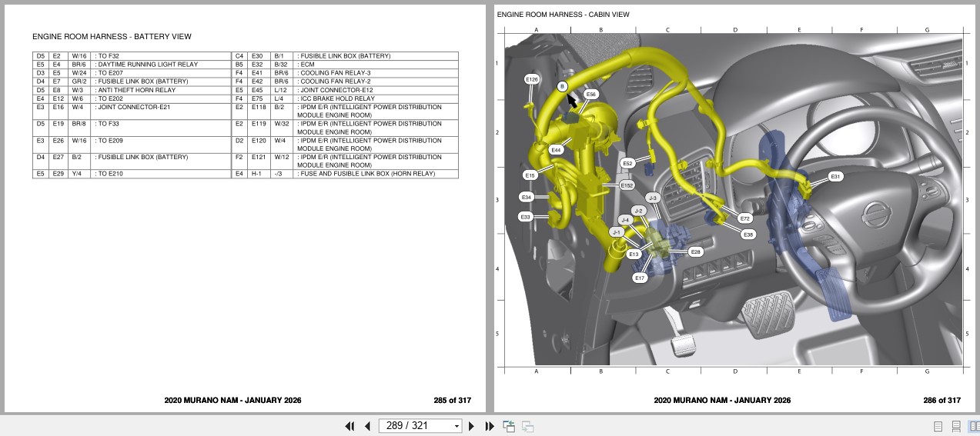
Task: Click '285 of 317' page footer
Action: [x=452, y=400]
